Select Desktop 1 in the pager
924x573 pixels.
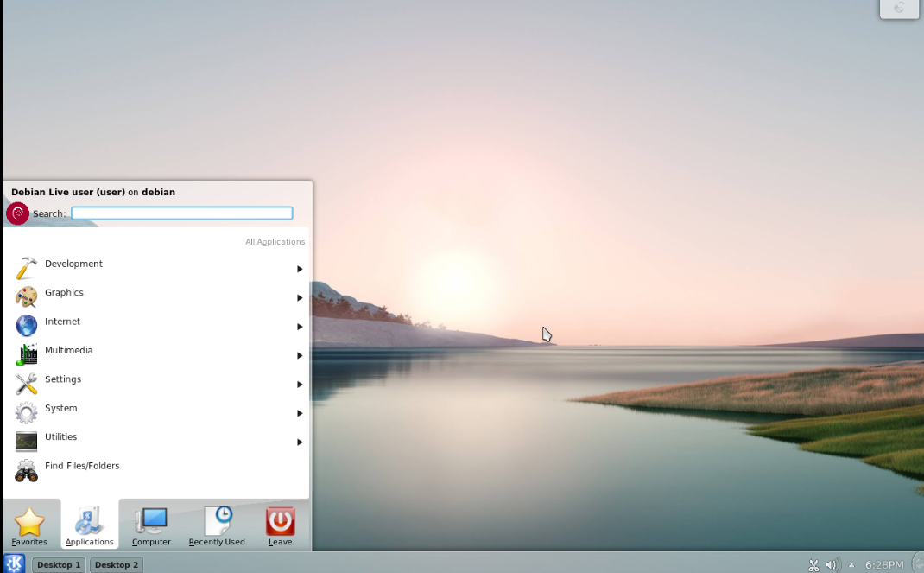59,564
